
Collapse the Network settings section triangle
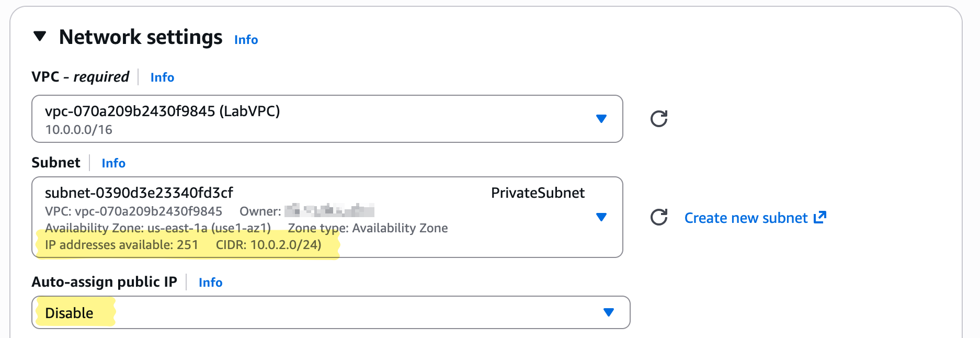40,37
